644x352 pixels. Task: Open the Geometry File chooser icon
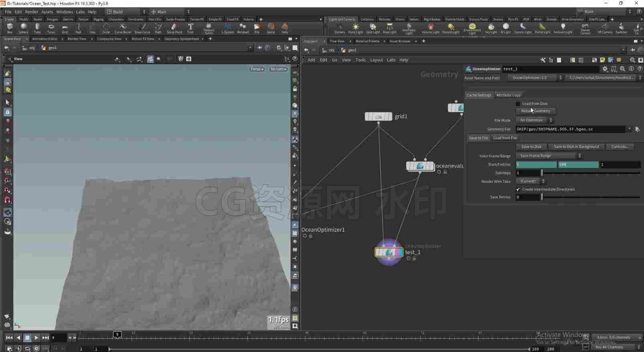click(637, 129)
